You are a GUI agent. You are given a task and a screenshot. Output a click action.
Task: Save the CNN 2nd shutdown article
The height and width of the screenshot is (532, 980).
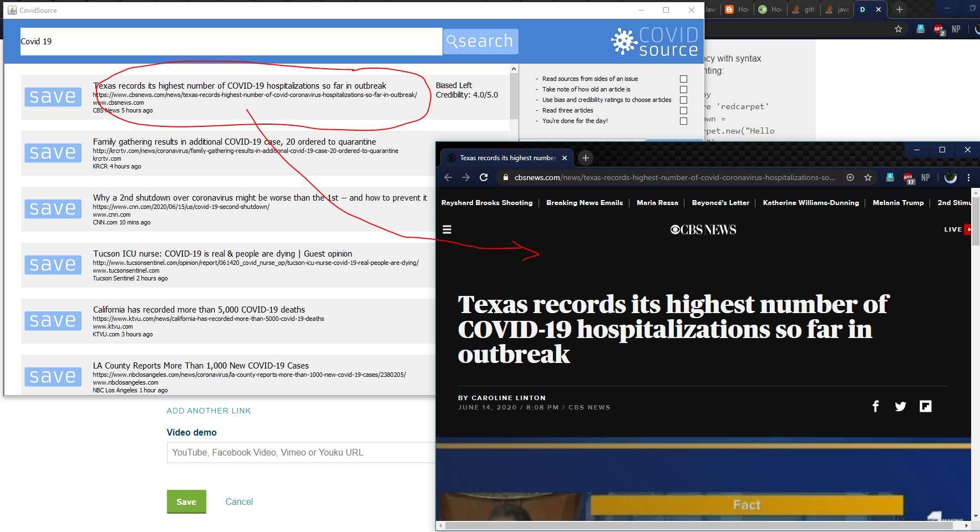(53, 209)
